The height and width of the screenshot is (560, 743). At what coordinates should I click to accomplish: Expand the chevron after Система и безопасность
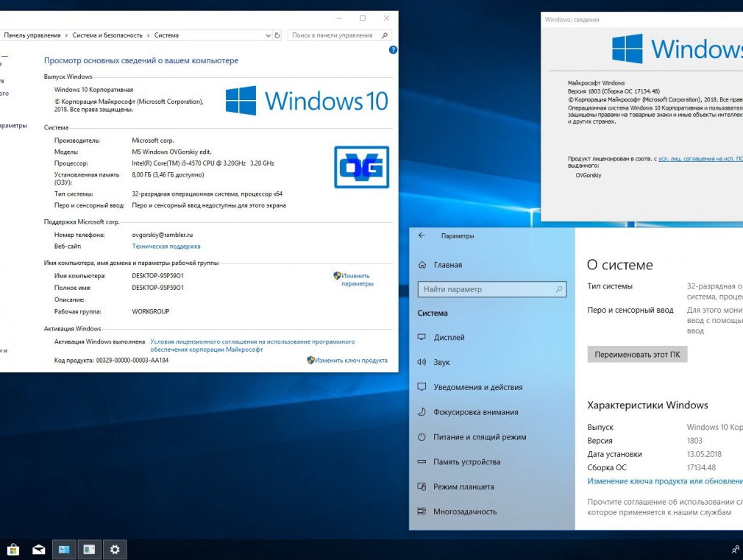[x=149, y=35]
